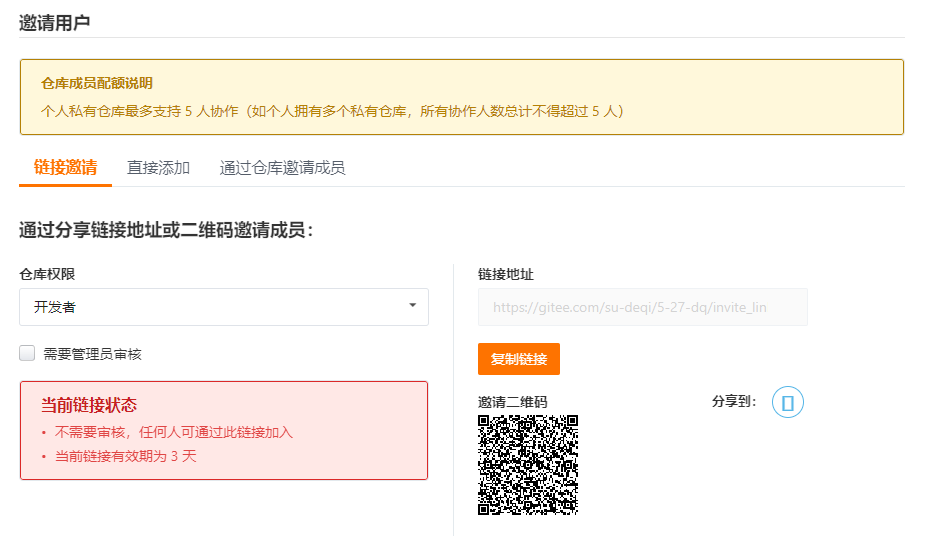Click the 链接地址 label
The height and width of the screenshot is (540, 939).
click(x=505, y=274)
